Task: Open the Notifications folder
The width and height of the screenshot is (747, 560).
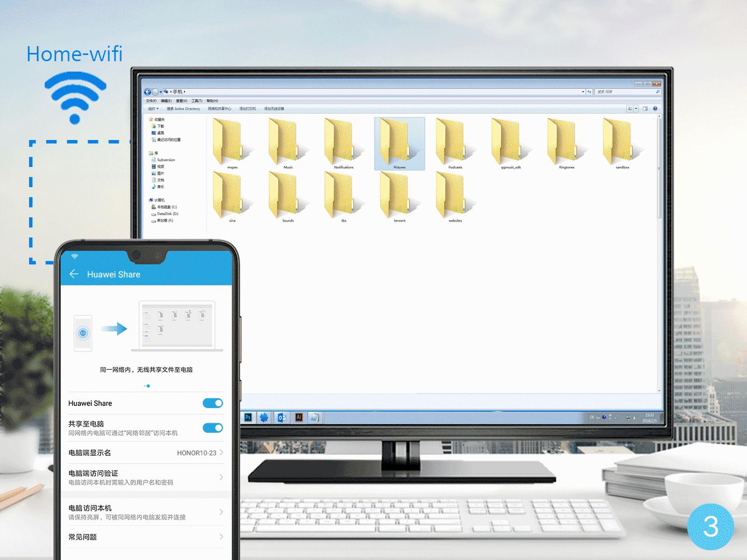Action: 343,143
